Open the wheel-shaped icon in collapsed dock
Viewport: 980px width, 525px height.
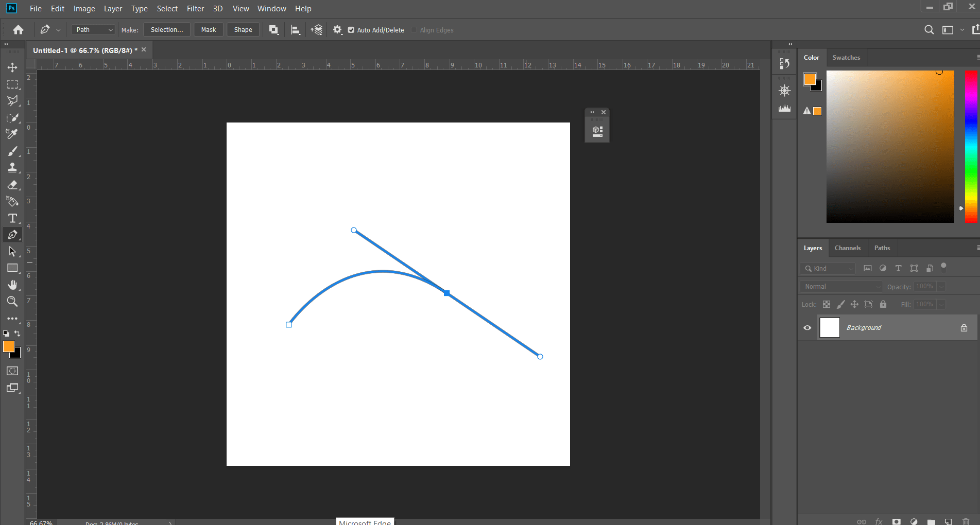[784, 91]
